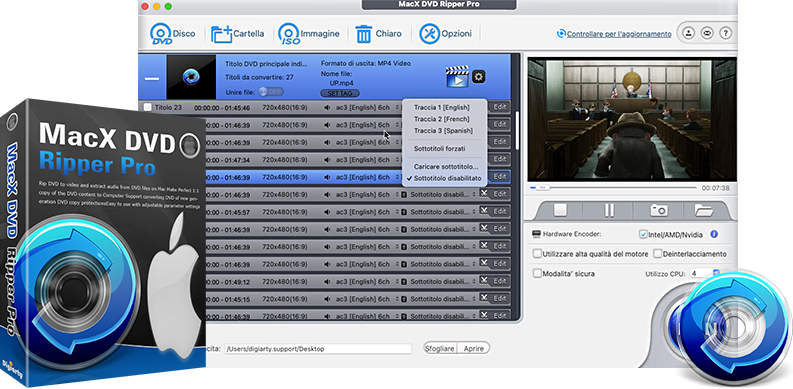Click 'Titoli da convertire: 27' text
The image size is (793, 389).
tap(258, 77)
